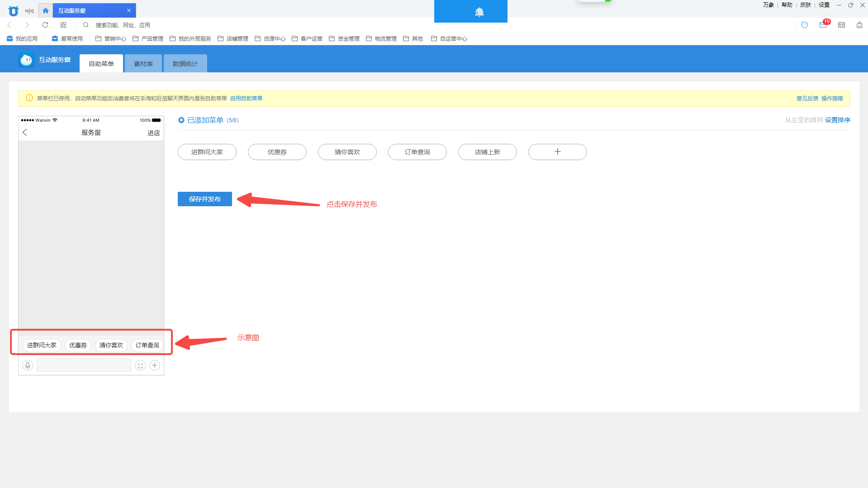Expand the 自运营中心 folder

pyautogui.click(x=449, y=39)
